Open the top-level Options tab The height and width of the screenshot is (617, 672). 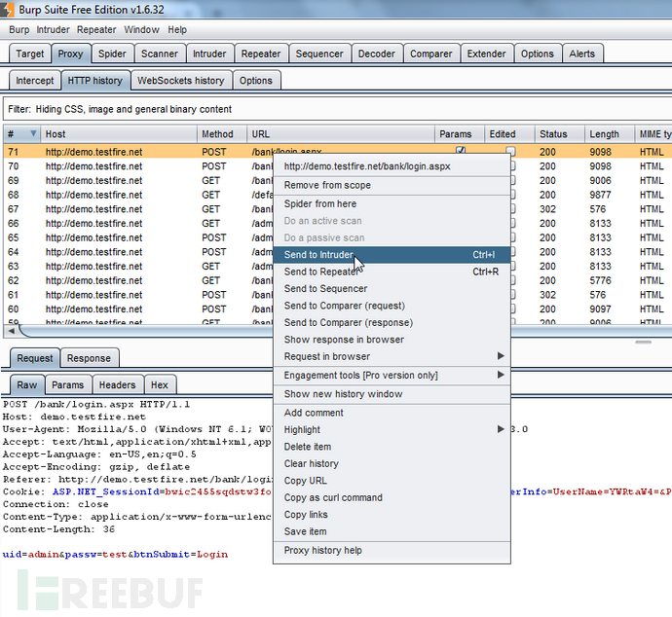point(538,54)
